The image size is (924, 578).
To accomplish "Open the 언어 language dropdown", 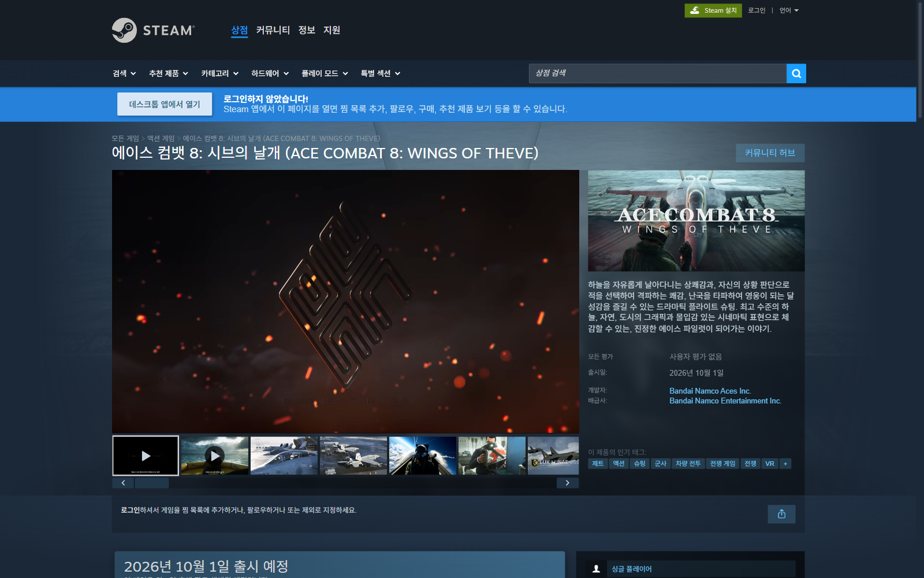I will pyautogui.click(x=789, y=10).
